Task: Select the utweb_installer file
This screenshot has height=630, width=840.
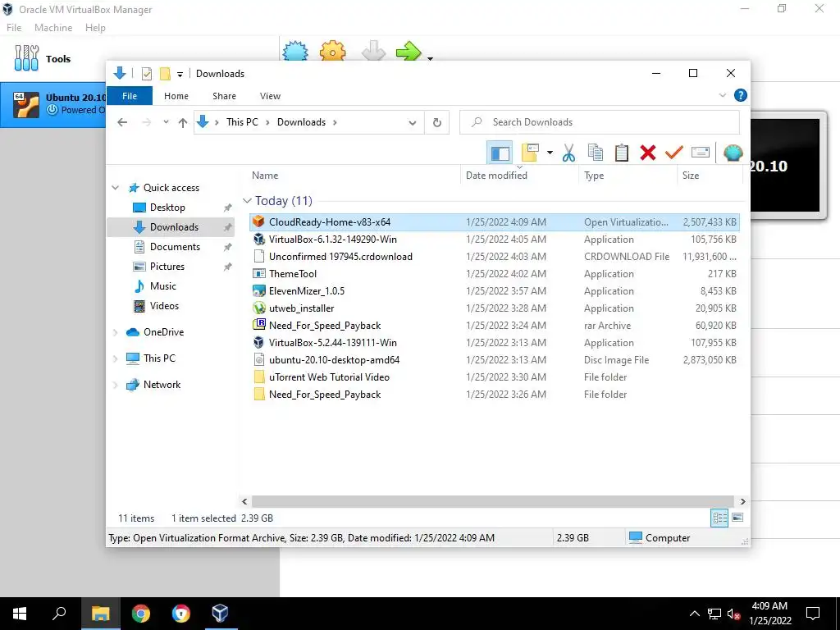Action: (x=494, y=308)
